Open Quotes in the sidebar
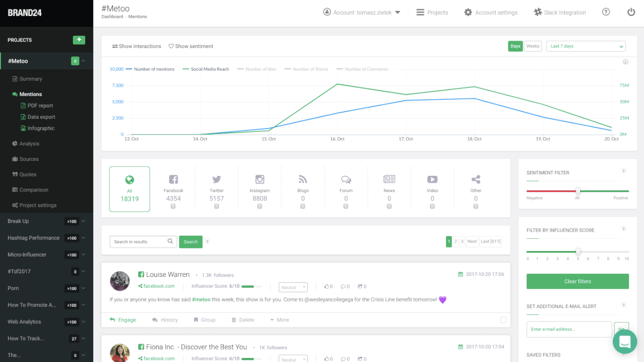644x362 pixels. click(24, 174)
